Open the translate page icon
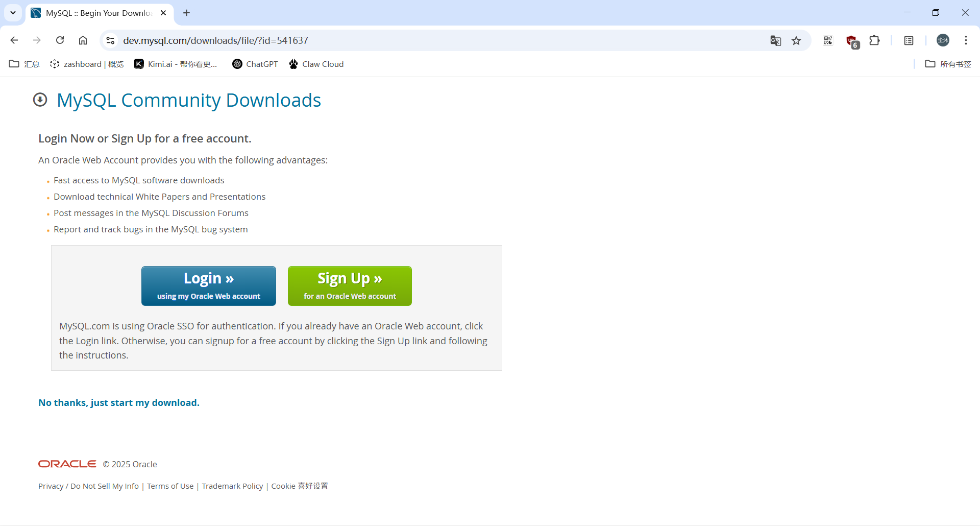980x526 pixels. pos(775,41)
